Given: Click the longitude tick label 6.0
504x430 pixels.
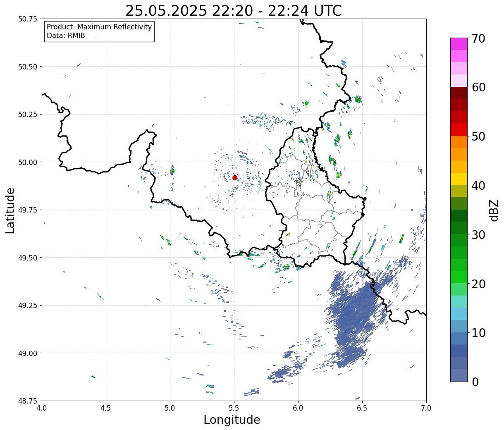Looking at the screenshot, I should [x=298, y=408].
